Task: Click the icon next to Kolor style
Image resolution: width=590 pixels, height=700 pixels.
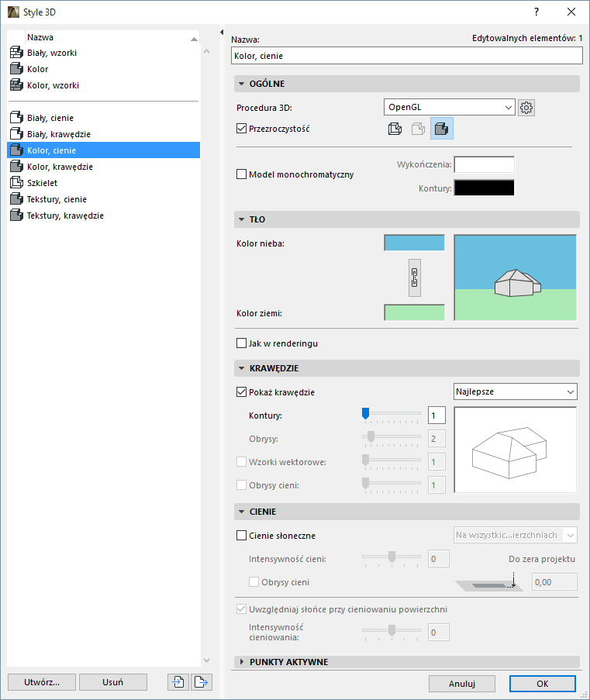Action: pos(16,69)
